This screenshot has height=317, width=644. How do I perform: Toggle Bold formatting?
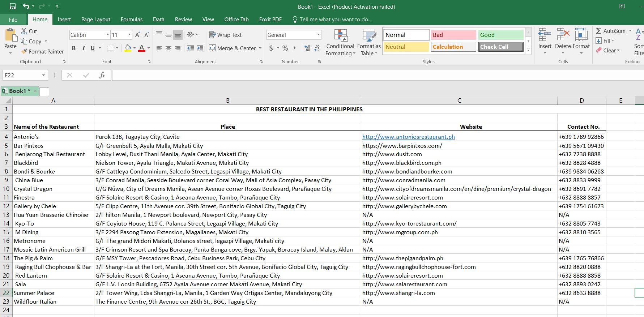(74, 48)
